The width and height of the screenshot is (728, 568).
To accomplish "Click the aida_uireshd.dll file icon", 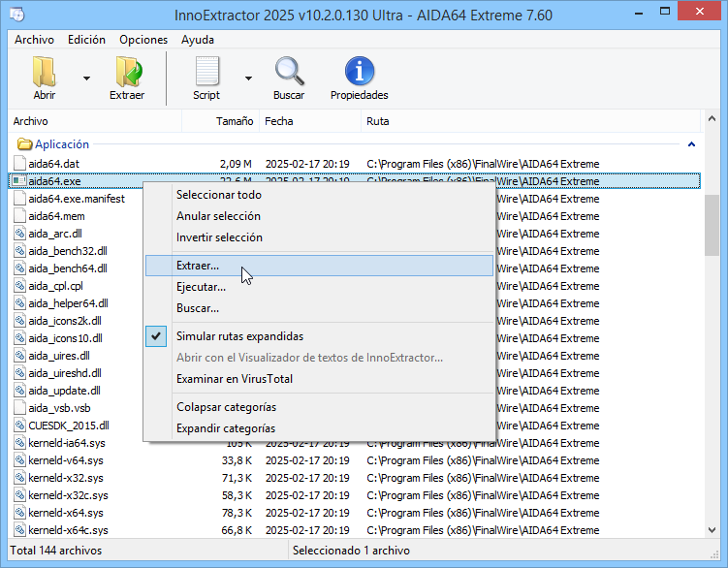I will tap(19, 373).
